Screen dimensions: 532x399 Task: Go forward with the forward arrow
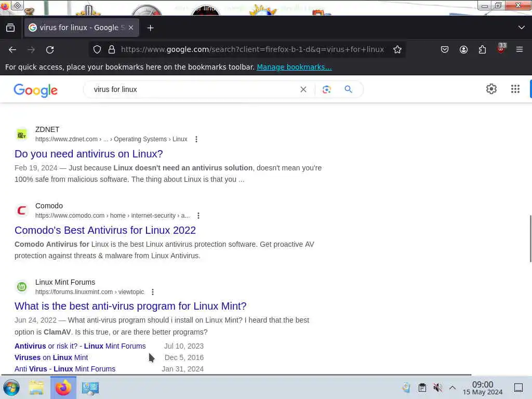[x=31, y=49]
